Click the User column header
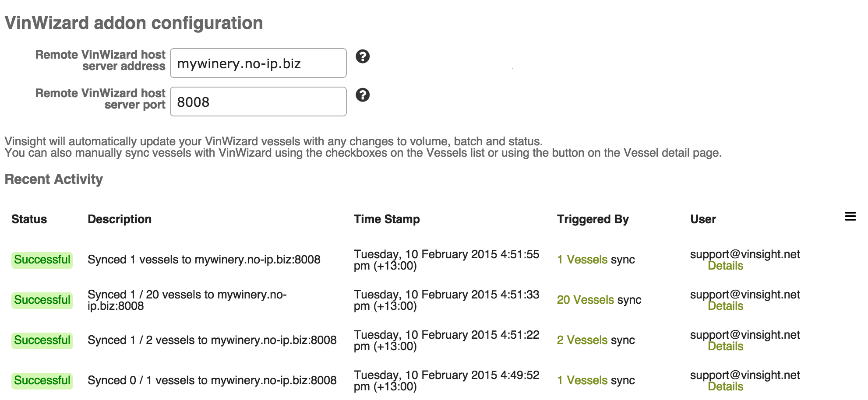The height and width of the screenshot is (400, 868). pyautogui.click(x=703, y=219)
